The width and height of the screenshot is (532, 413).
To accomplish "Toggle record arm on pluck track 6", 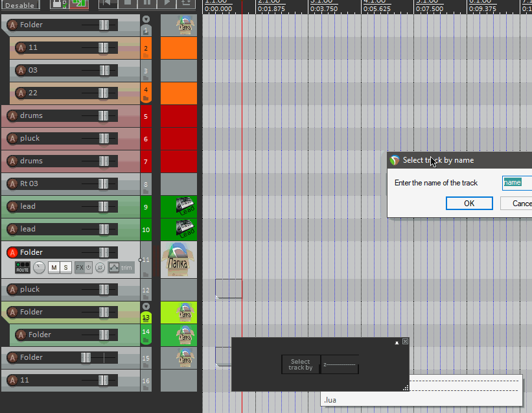I will pos(12,139).
